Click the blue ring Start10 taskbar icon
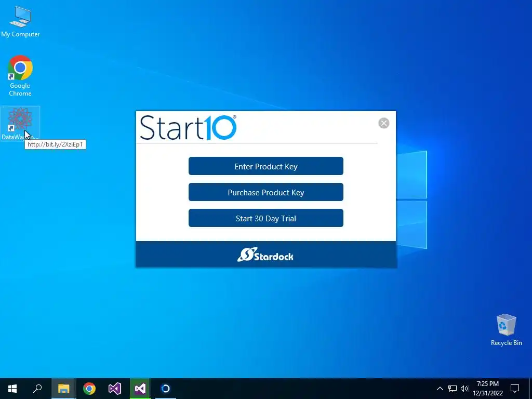The height and width of the screenshot is (399, 532). pos(166,389)
